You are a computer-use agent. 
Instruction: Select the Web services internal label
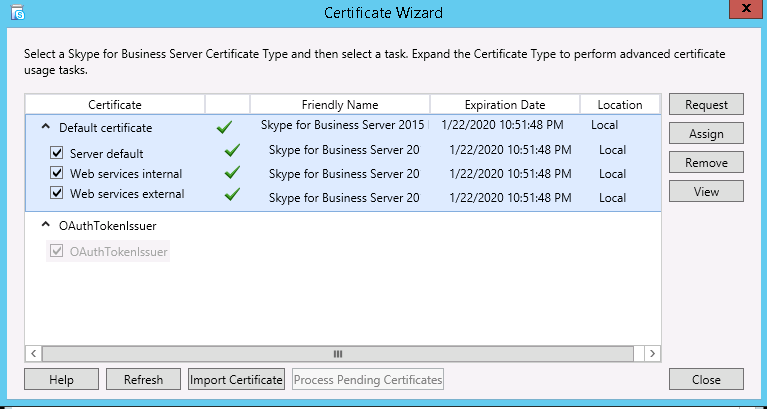click(x=126, y=174)
